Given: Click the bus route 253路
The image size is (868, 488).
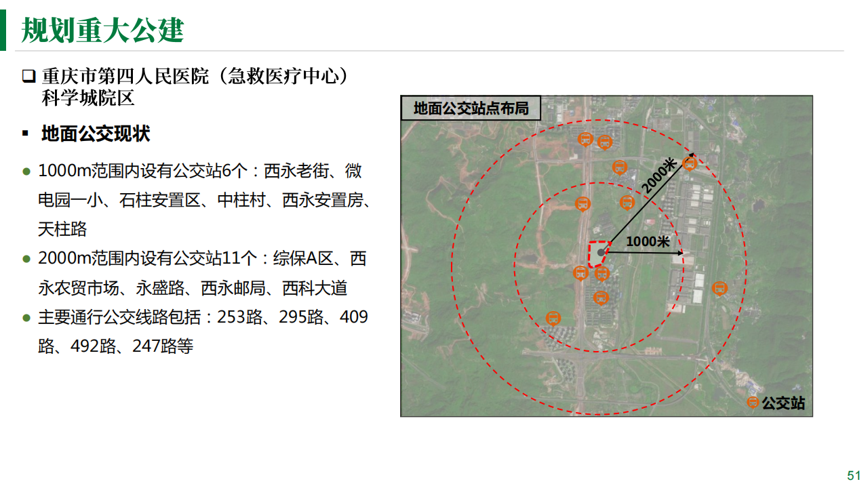Looking at the screenshot, I should 240,317.
